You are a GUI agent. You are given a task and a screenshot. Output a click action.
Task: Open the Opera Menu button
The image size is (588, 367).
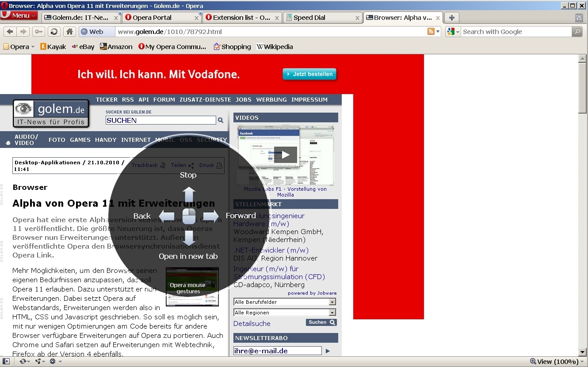19,15
